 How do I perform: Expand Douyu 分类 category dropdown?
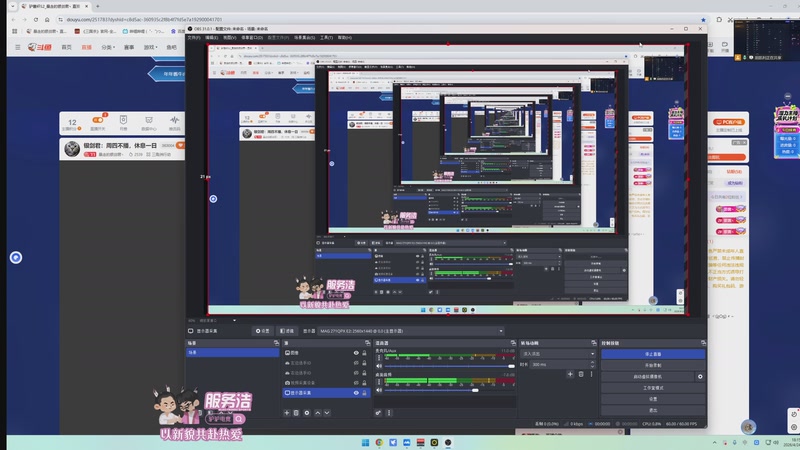coord(108,47)
